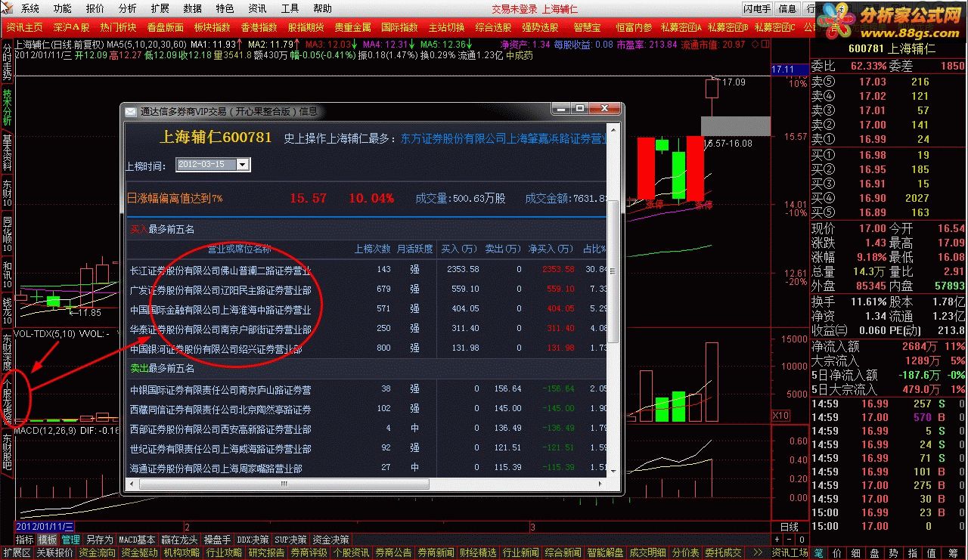Switch to 模板 bottom tab
The height and width of the screenshot is (560, 968).
48,540
